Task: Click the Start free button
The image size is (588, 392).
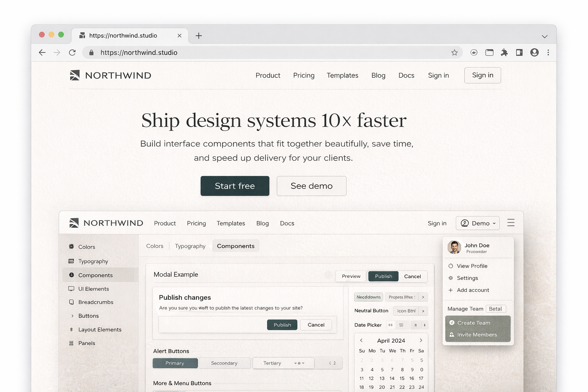Action: click(235, 186)
